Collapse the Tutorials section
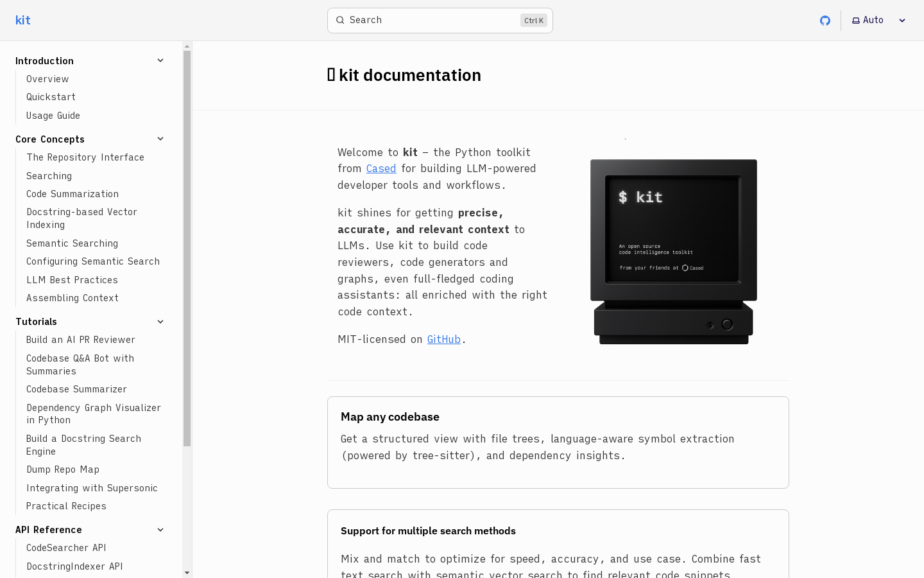924x578 pixels. click(160, 322)
